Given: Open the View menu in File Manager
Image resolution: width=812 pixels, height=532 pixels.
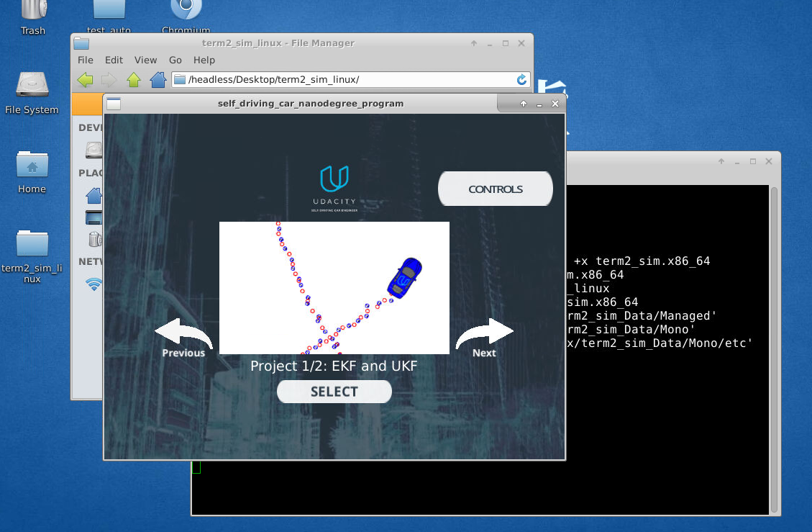Looking at the screenshot, I should pyautogui.click(x=145, y=60).
